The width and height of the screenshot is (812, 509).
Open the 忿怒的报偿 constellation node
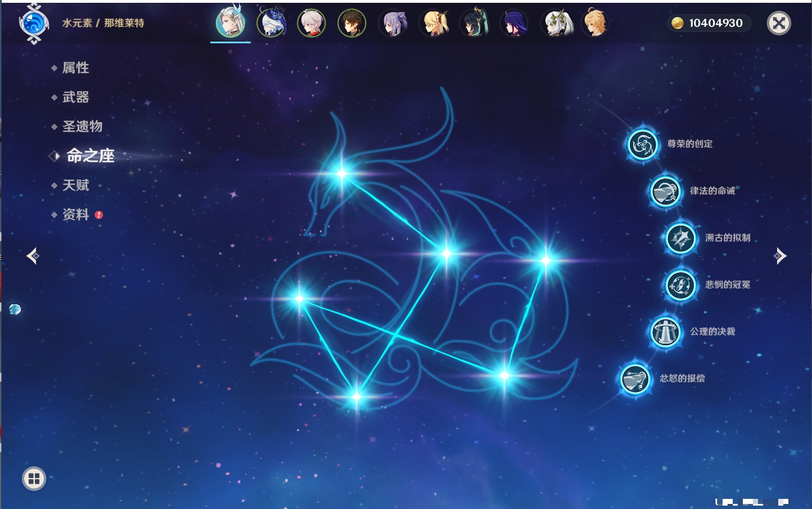tap(635, 379)
